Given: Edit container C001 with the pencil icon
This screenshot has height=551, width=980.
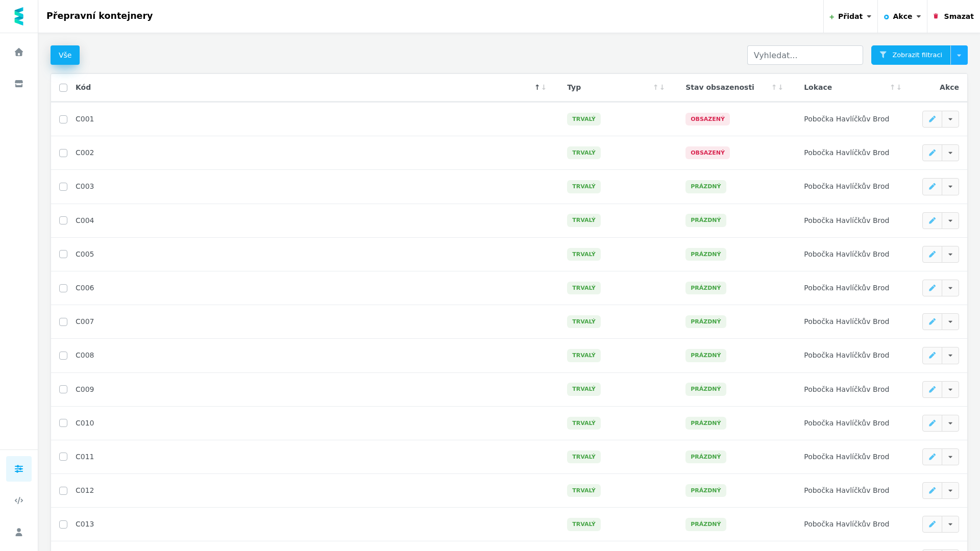Looking at the screenshot, I should click(x=932, y=119).
